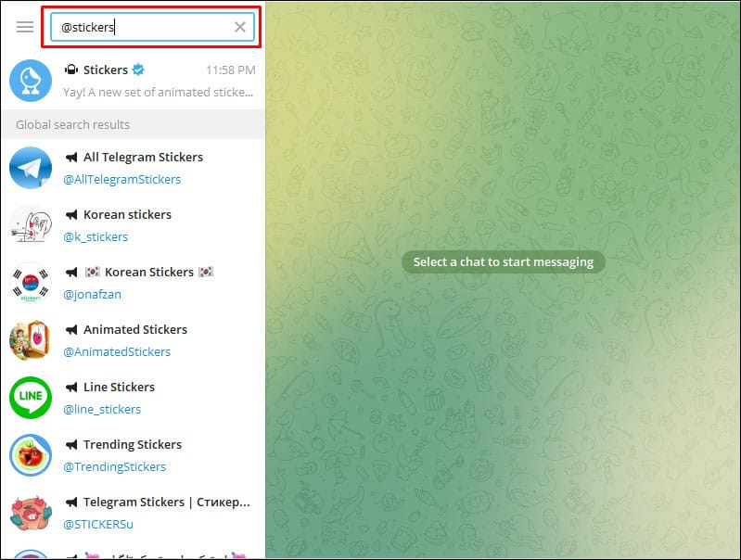The height and width of the screenshot is (560, 741).
Task: Click the blue verified badge beside Stickers
Action: (x=138, y=70)
